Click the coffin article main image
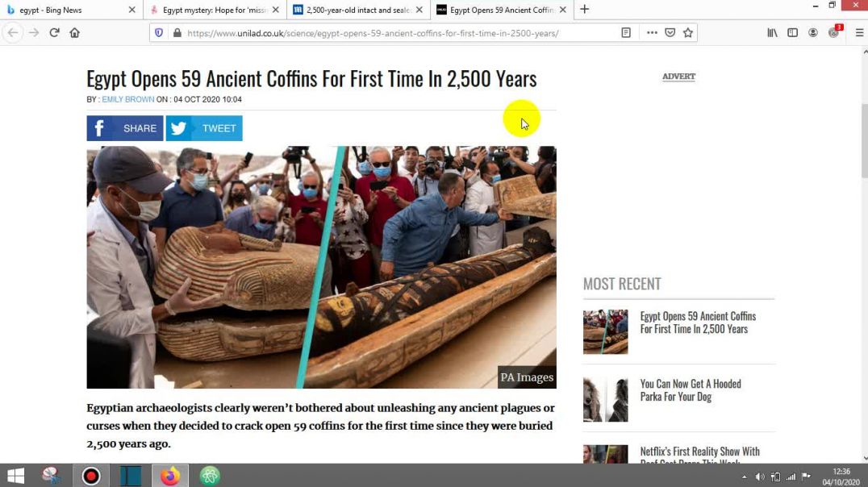This screenshot has width=868, height=487. point(322,268)
